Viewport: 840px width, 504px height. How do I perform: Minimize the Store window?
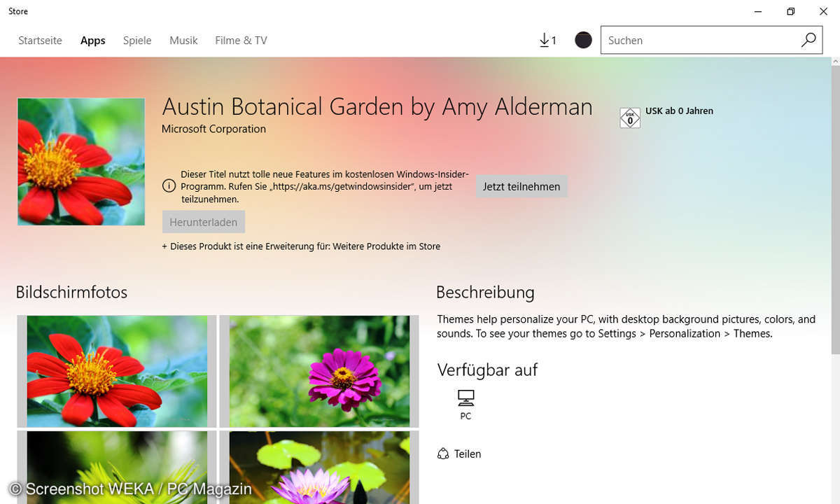pos(758,11)
